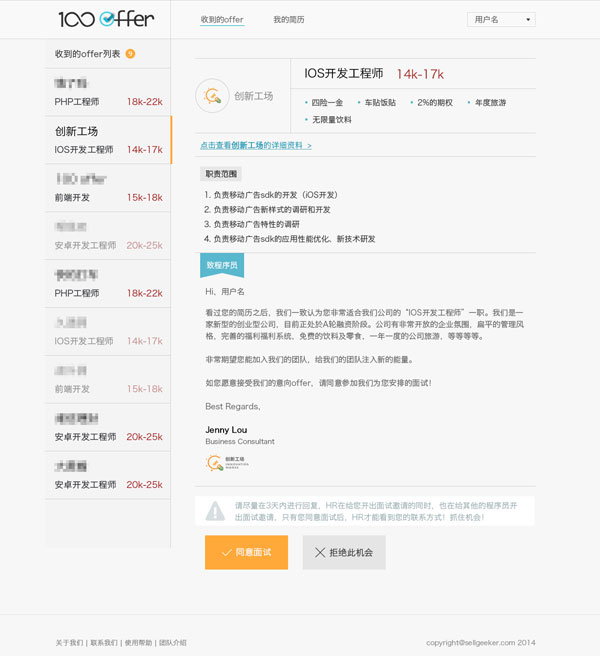
Task: Switch to 我的简历 tab
Action: [x=289, y=20]
